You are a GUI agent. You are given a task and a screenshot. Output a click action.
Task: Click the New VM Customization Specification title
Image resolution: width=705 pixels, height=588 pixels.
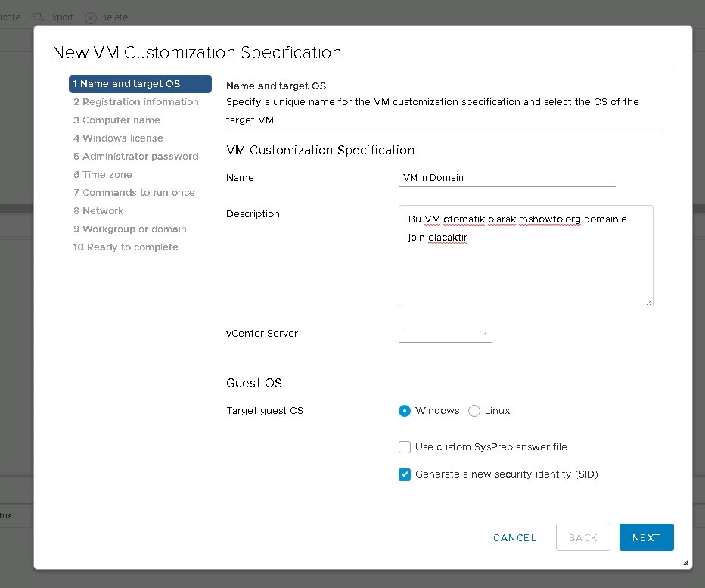point(197,53)
